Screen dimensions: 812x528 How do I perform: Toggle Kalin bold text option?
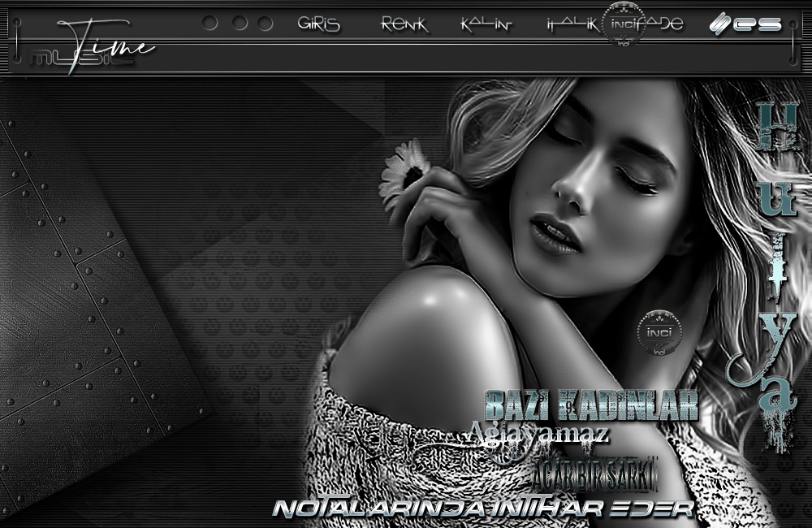tap(486, 24)
